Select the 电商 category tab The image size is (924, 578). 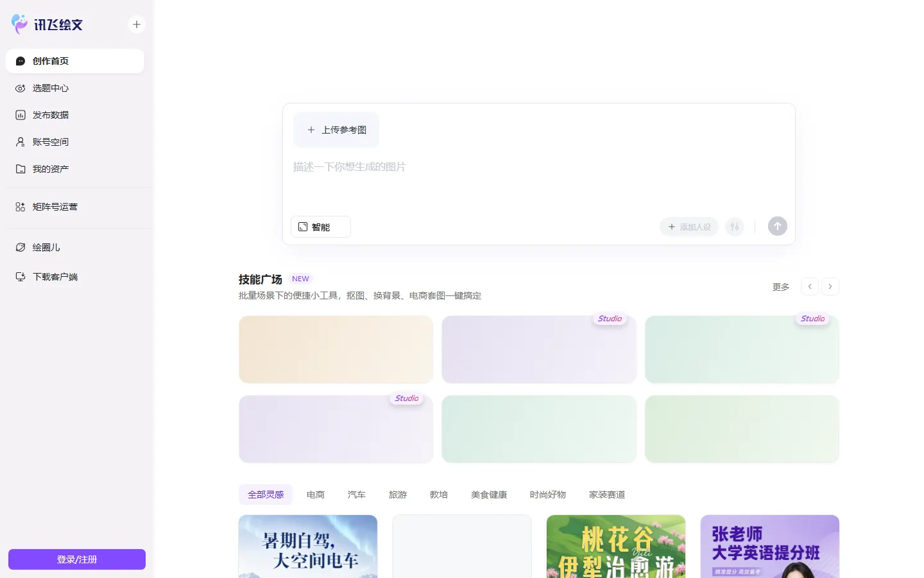tap(316, 495)
